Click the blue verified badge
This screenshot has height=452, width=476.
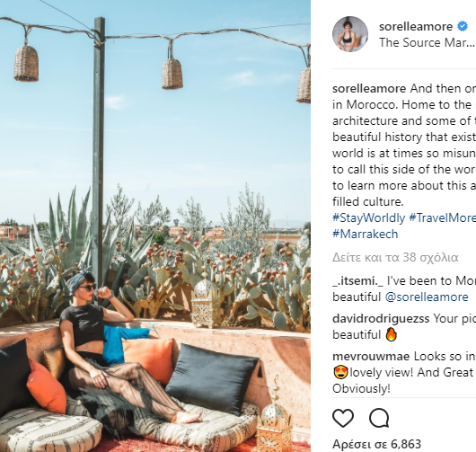pos(463,26)
